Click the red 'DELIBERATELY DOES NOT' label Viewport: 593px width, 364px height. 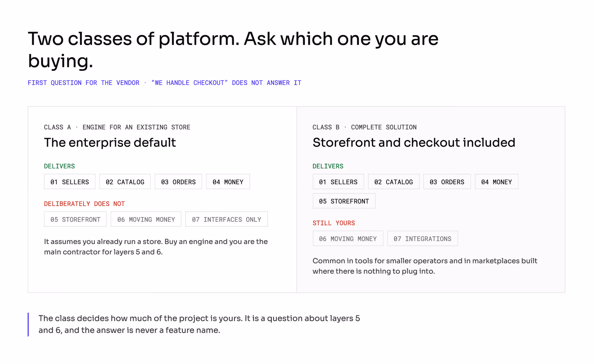85,204
